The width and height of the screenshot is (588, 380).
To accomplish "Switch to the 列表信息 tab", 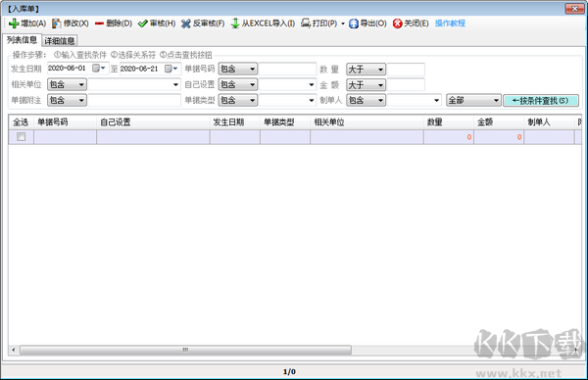I will [x=22, y=40].
